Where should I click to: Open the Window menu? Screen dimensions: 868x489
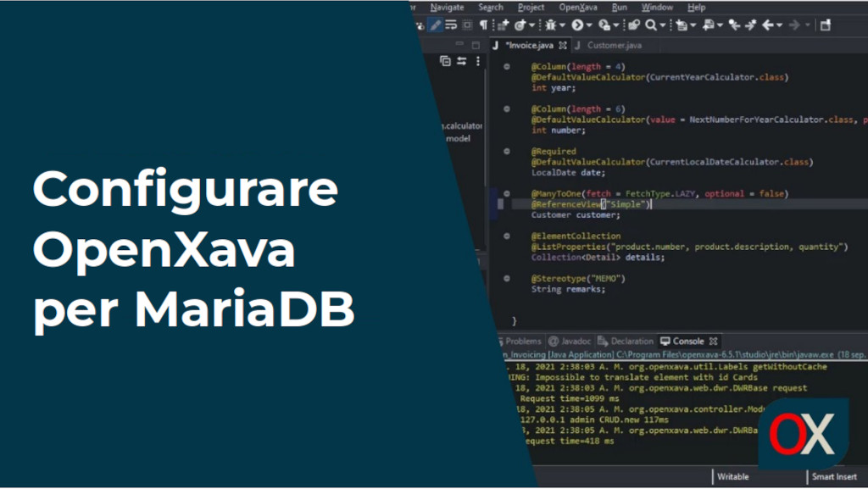point(657,7)
